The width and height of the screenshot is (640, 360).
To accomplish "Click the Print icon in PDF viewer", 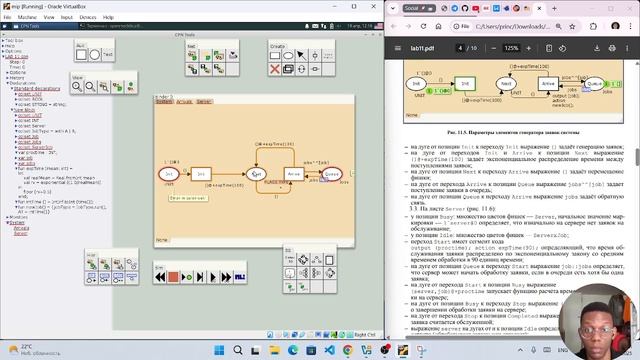I will tap(612, 48).
